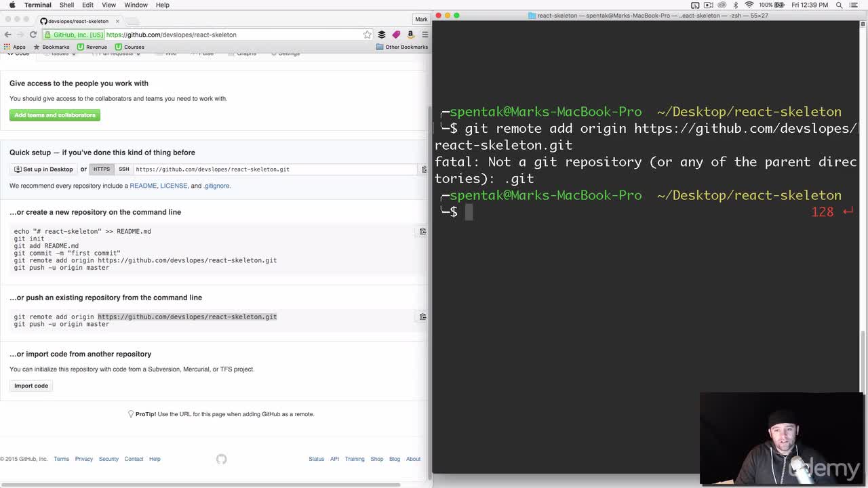Screen dimensions: 868x488
Task: Click the 'git push -u origin master' line under push existing
Action: (62, 324)
